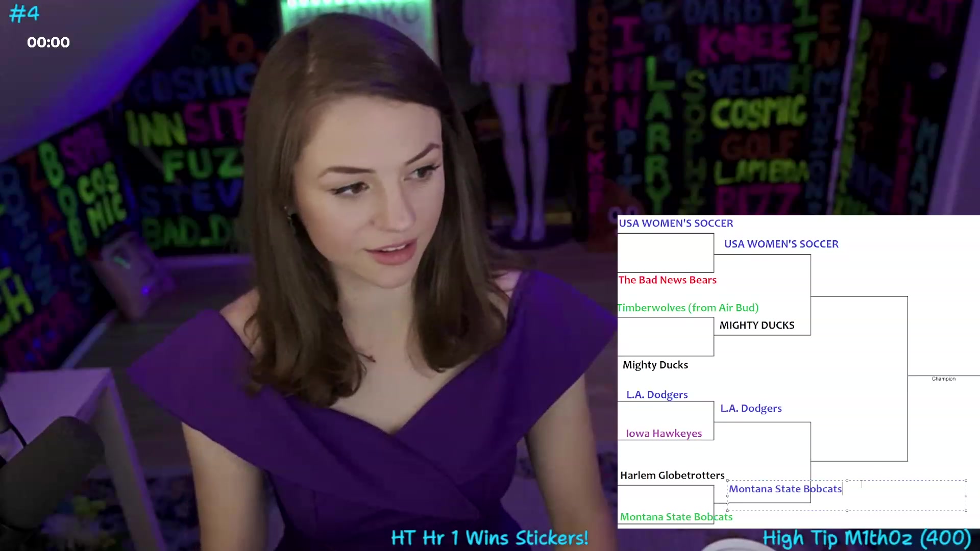This screenshot has height=551, width=980.
Task: Click the '00:00' timer overlay
Action: pos(48,42)
